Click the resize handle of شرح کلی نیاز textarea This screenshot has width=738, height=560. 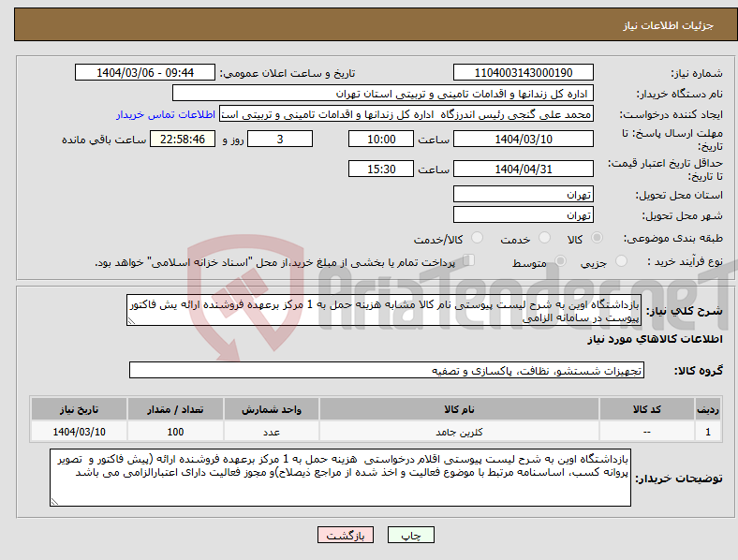tap(131, 321)
